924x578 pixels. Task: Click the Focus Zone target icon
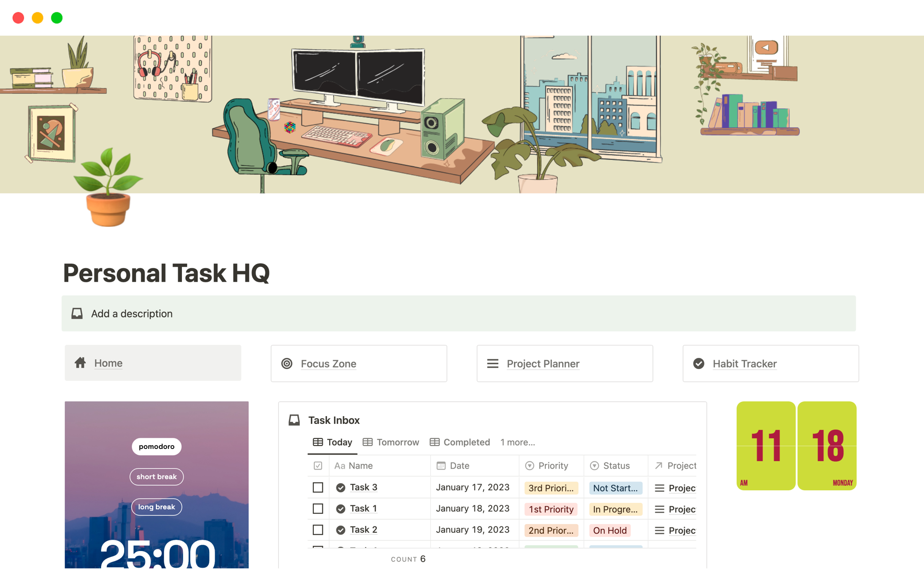tap(287, 364)
